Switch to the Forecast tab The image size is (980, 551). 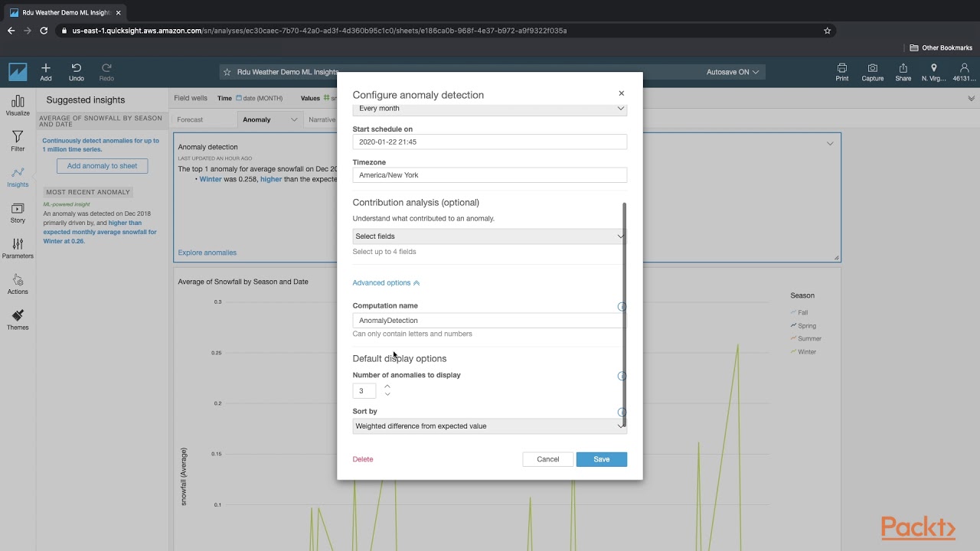[x=190, y=119]
